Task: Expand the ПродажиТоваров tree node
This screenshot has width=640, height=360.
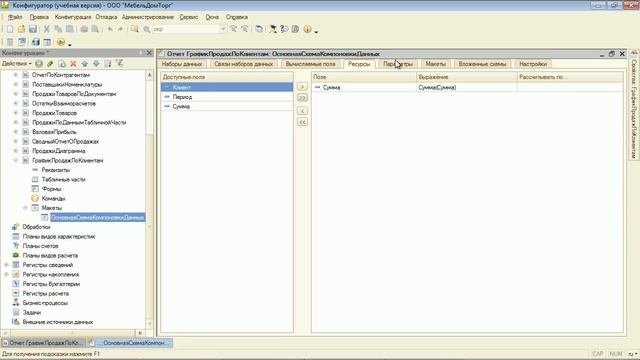Action: (16, 113)
